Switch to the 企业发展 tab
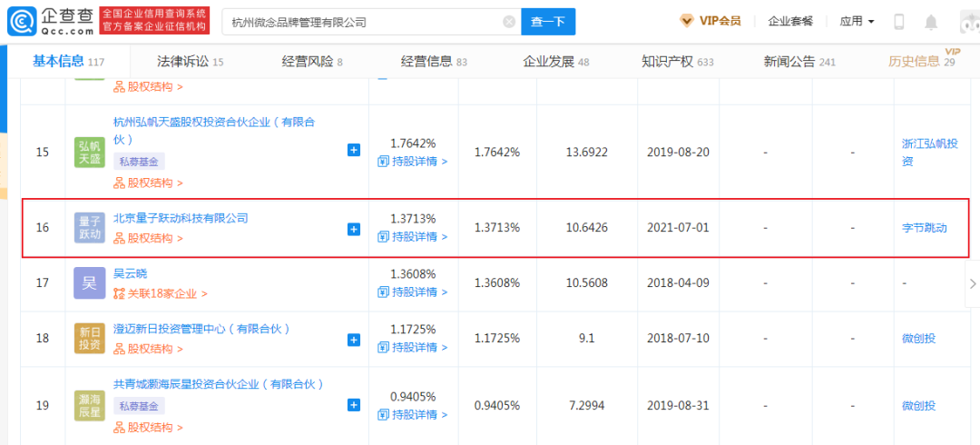This screenshot has height=445, width=980. (555, 62)
